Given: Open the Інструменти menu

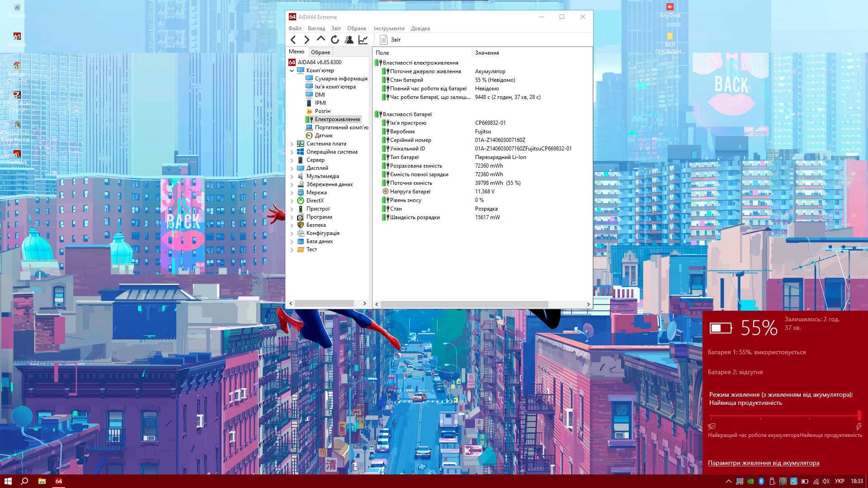Looking at the screenshot, I should (389, 28).
